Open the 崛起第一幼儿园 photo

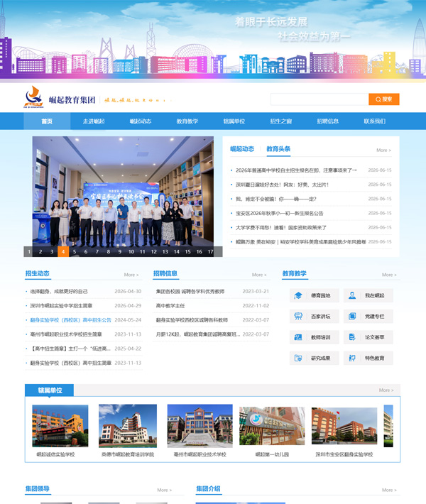coord(272,426)
